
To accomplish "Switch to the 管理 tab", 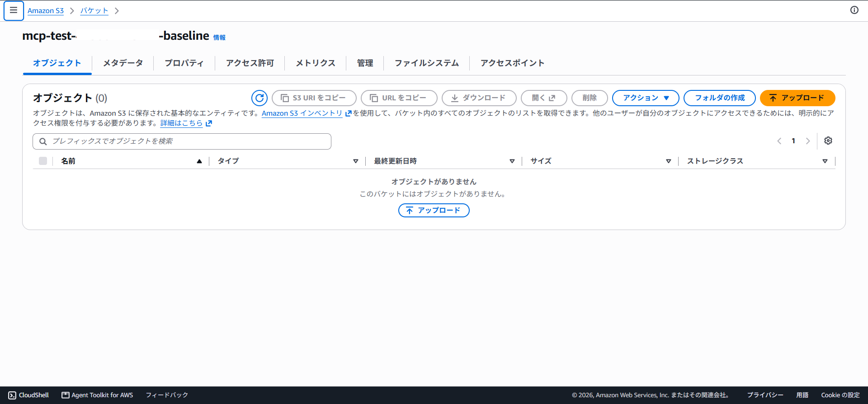I will click(365, 63).
